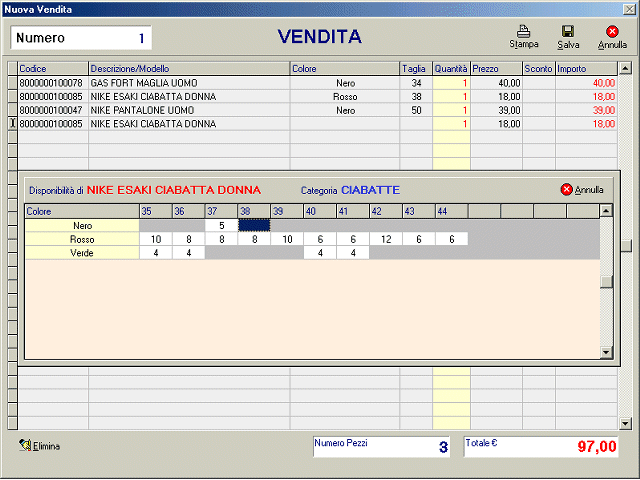Close availability panel with Annulla button
Image resolution: width=640 pixels, height=480 pixels.
(x=582, y=190)
